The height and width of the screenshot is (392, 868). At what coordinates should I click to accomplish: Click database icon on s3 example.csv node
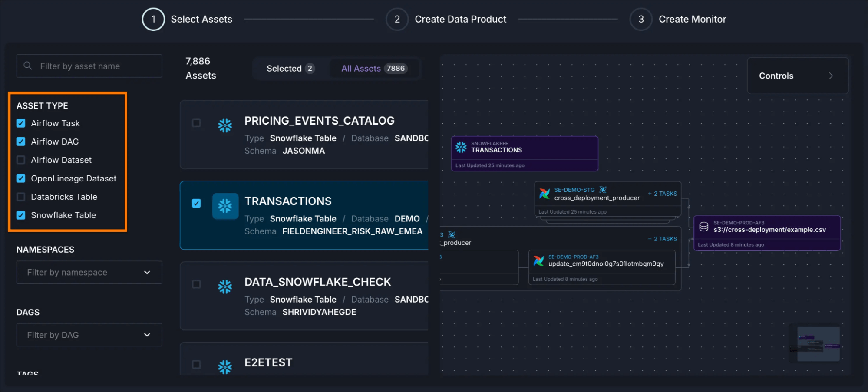tap(704, 227)
